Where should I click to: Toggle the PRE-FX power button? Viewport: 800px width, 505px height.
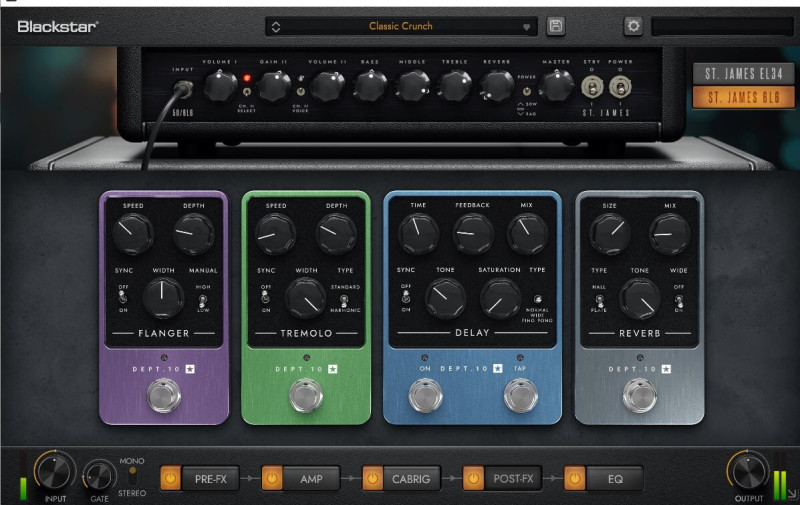(x=170, y=478)
